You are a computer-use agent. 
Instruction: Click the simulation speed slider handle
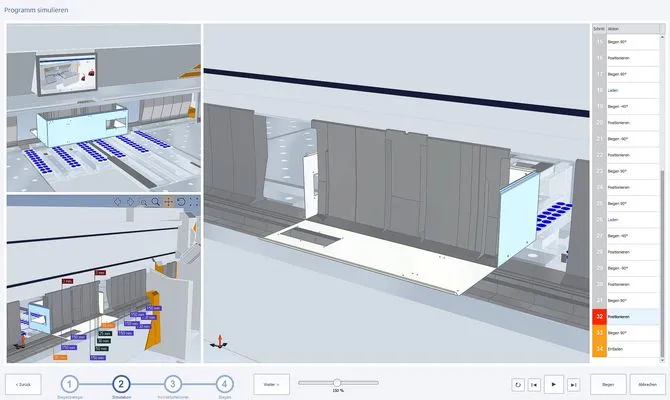[x=337, y=382]
